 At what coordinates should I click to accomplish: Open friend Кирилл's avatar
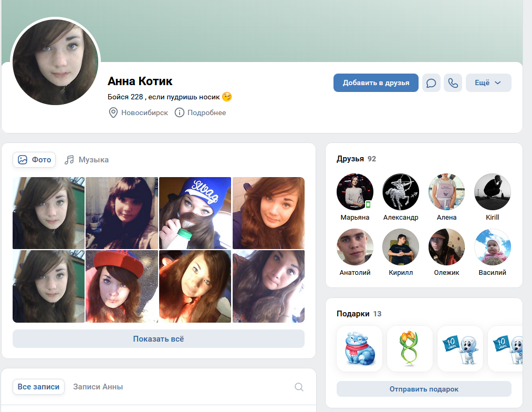pyautogui.click(x=401, y=247)
